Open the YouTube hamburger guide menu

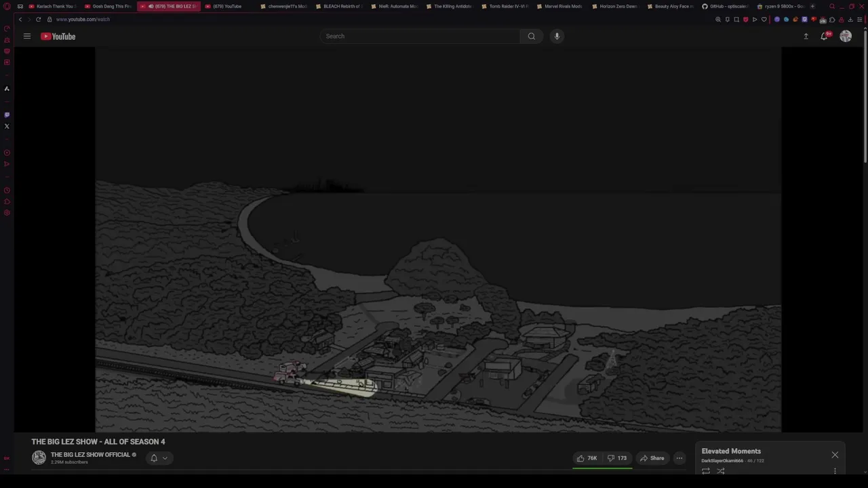[x=27, y=36]
